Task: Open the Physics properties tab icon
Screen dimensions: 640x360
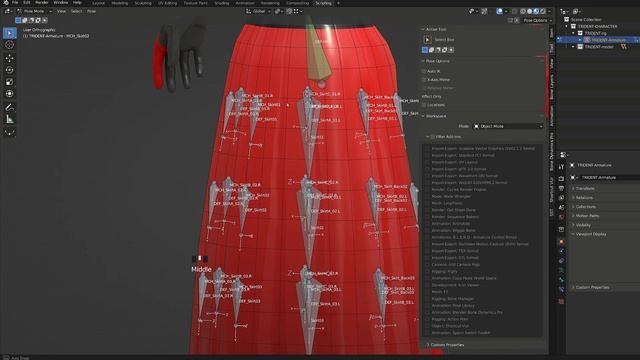Action: click(562, 251)
